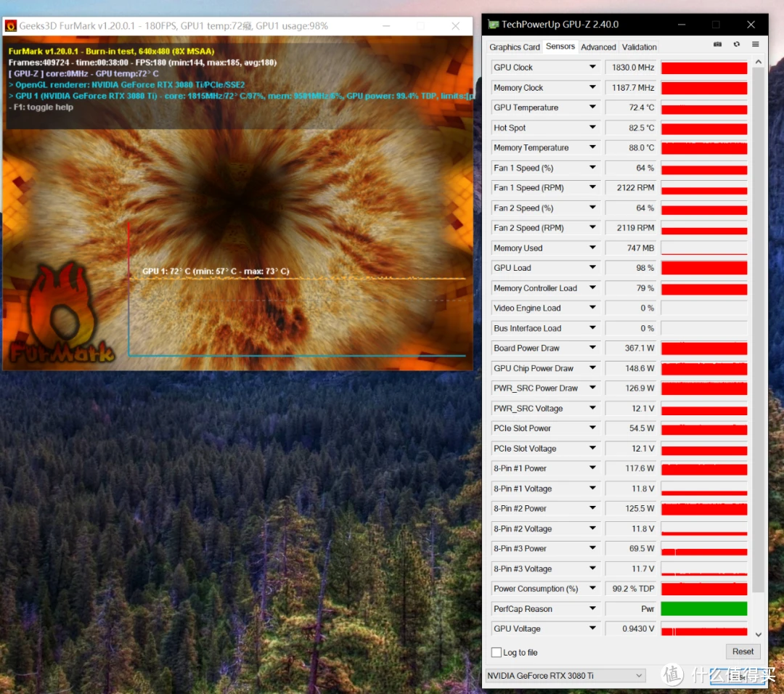784x694 pixels.
Task: Open the Fan 1 Speed (RPM) dropdown
Action: pos(592,187)
